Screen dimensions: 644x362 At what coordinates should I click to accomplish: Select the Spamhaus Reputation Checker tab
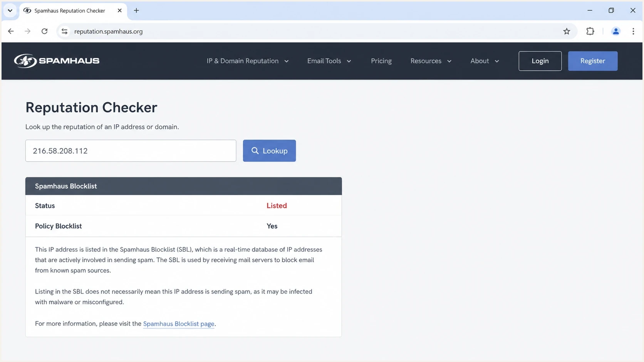click(x=72, y=10)
